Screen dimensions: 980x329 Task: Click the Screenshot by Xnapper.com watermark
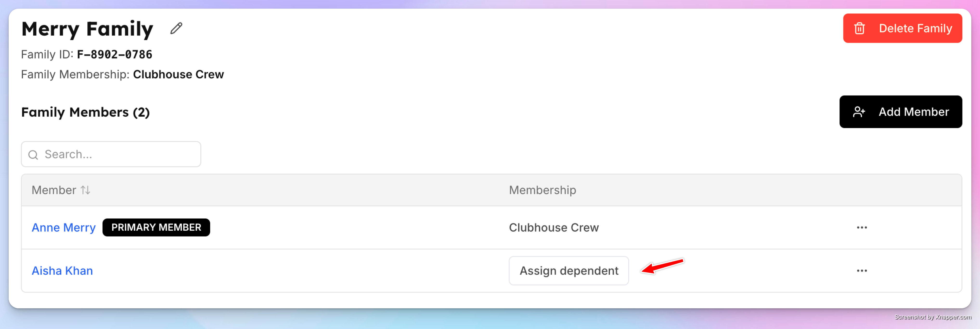tap(933, 317)
